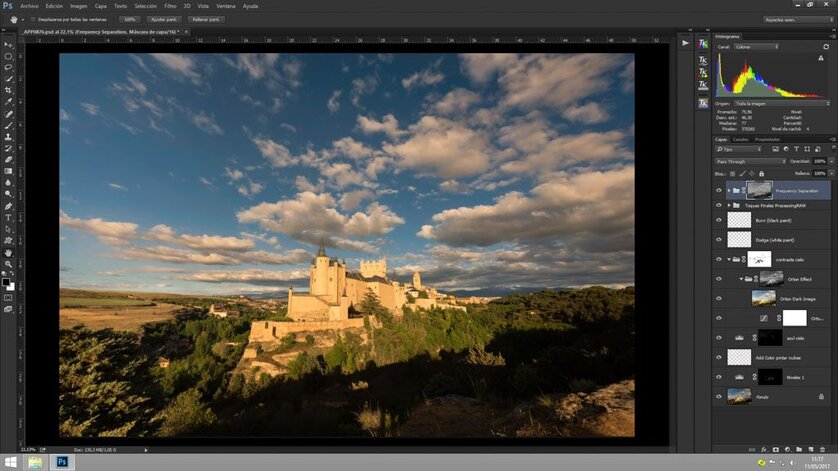The image size is (838, 471).
Task: Create a new layer group
Action: [x=799, y=450]
